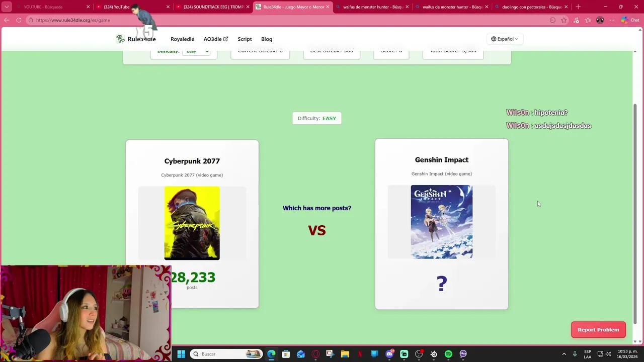Screen dimensions: 644x362
Task: Open Netflix from the taskbar
Action: click(360, 354)
